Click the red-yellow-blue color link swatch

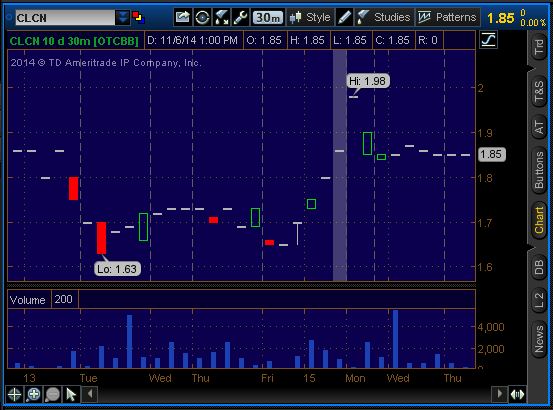click(x=138, y=17)
